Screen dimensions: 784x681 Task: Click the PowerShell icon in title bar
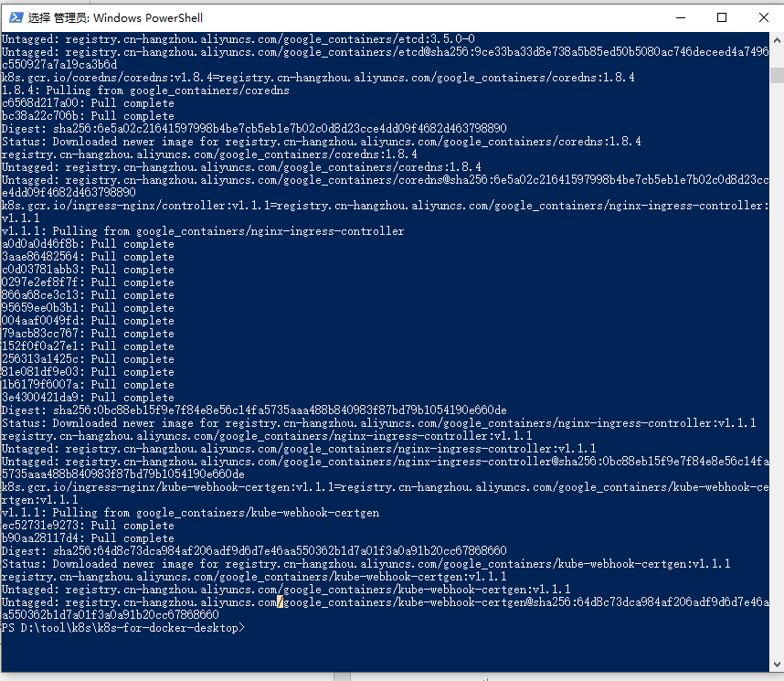[16, 17]
